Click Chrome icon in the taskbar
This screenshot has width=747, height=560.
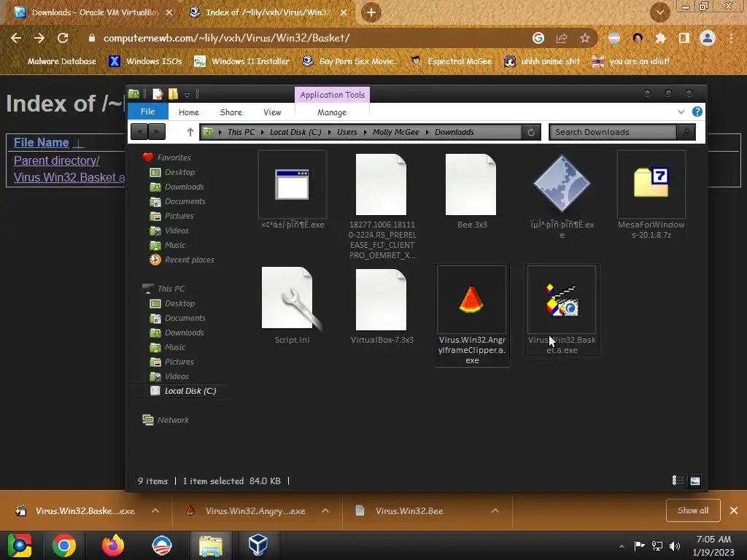(x=64, y=545)
